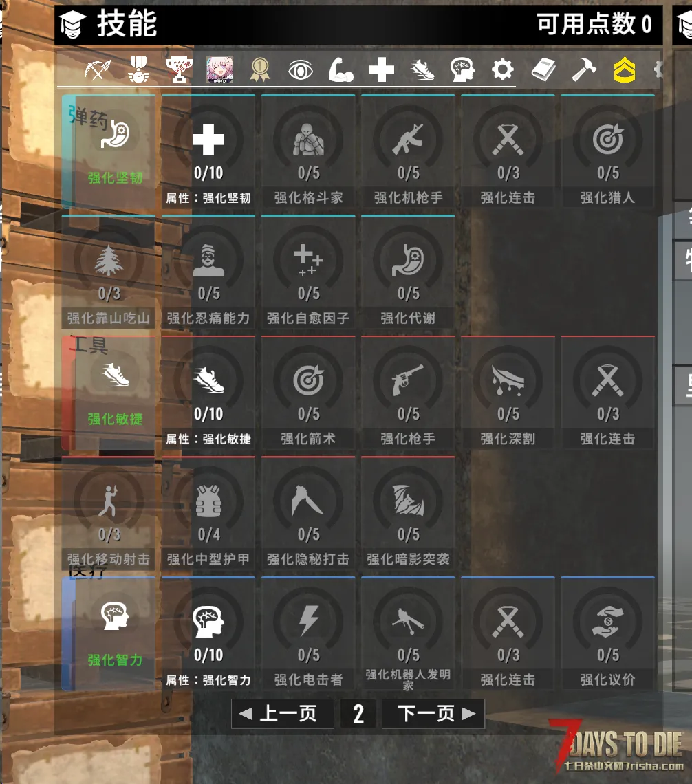The height and width of the screenshot is (784, 692).
Task: Choose the 强化暗影突袭 skill
Action: 409,513
